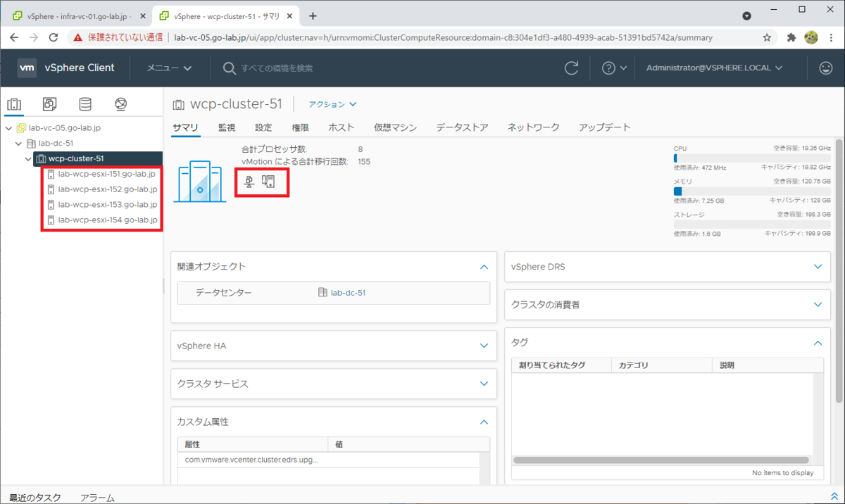
Task: Click the network icon under vMotion count
Action: point(249,182)
